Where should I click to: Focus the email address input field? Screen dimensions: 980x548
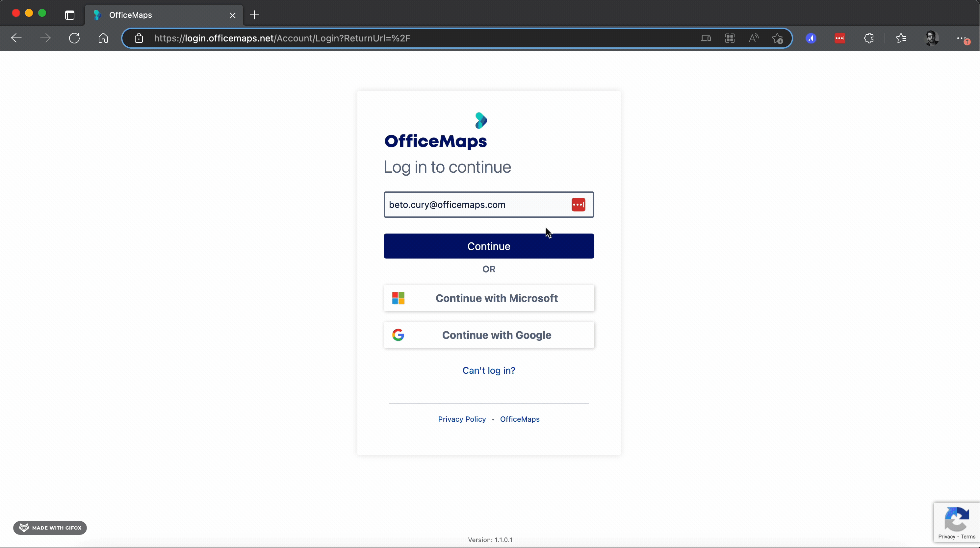click(489, 205)
